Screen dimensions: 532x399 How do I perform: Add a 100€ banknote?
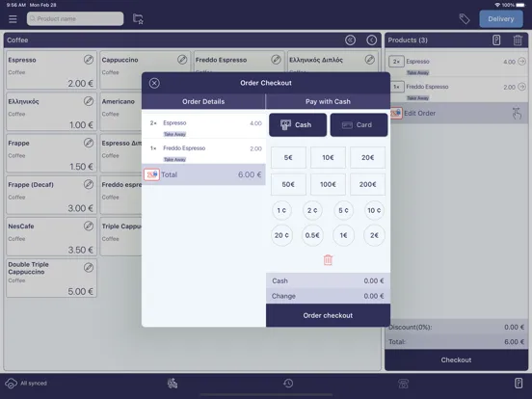point(328,184)
